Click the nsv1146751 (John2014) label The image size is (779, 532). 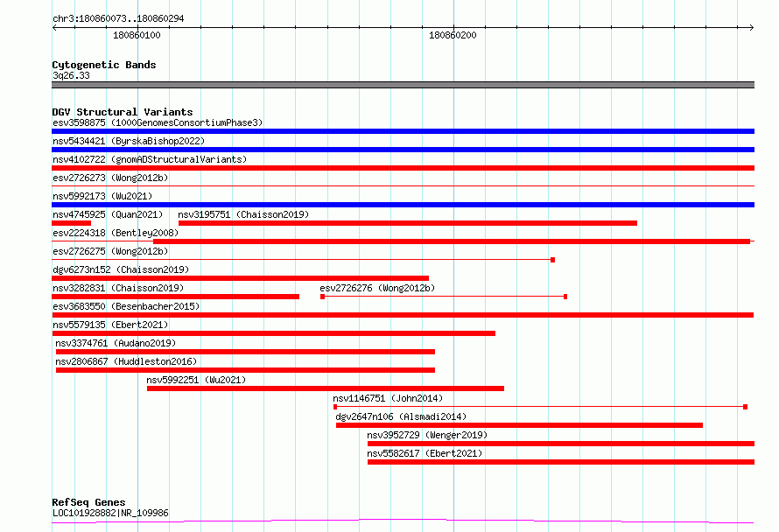click(388, 398)
